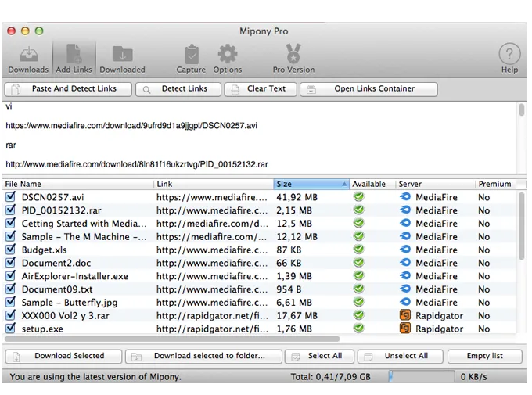Click MediaFire icon in Sample - Butterfly.jpg row
Image resolution: width=532 pixels, height=395 pixels.
(404, 302)
